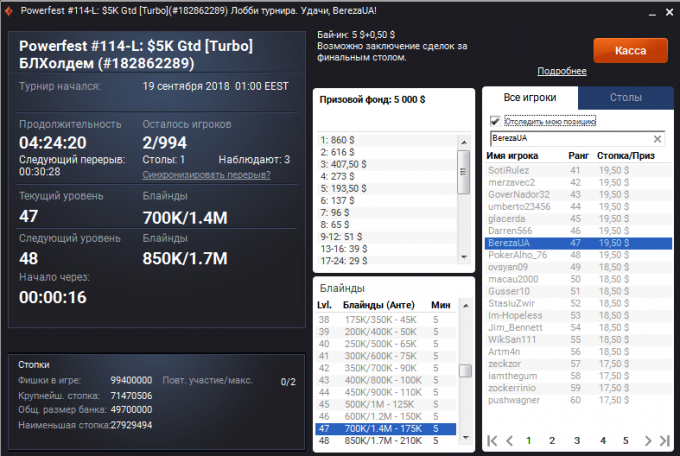Open page 3 of players list

[577, 441]
